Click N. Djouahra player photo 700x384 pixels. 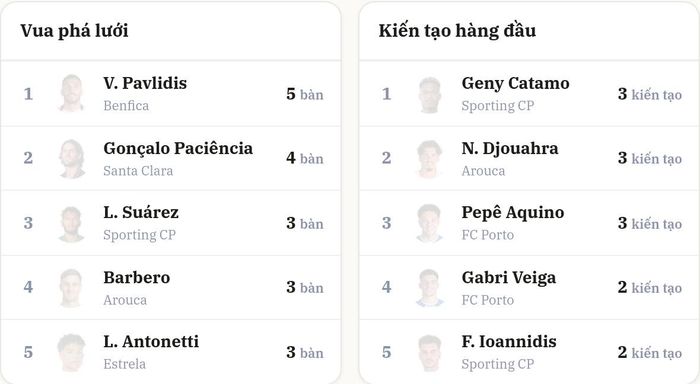pos(430,159)
